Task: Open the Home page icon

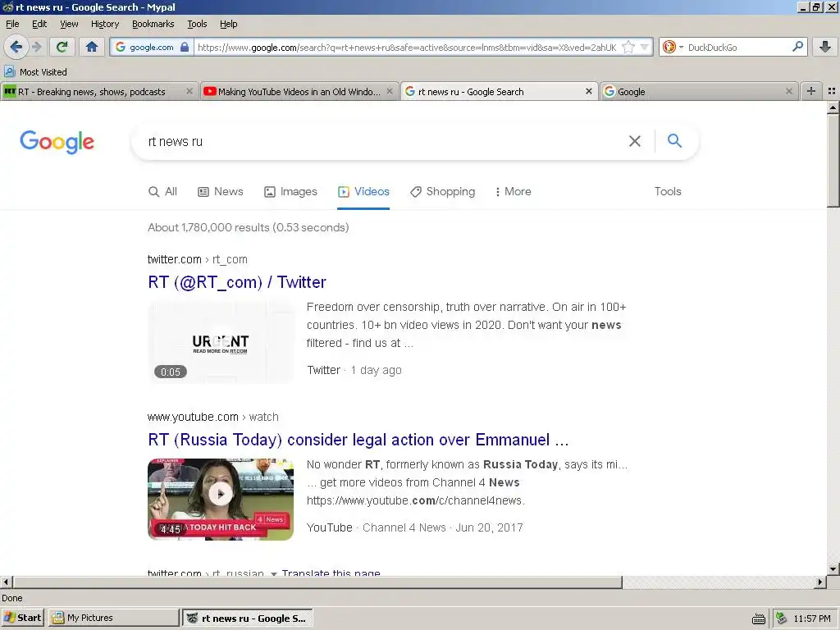Action: [92, 47]
